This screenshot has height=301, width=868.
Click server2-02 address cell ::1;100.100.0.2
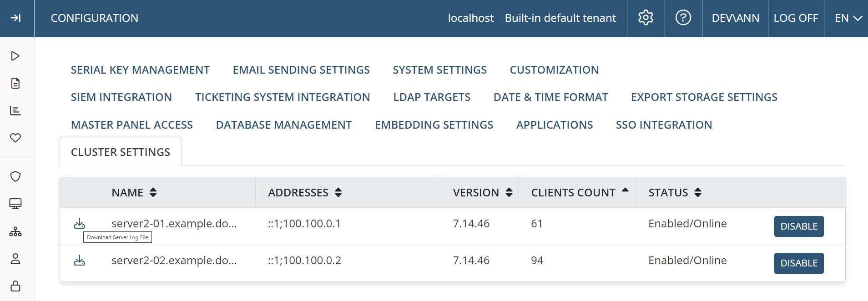[x=304, y=261]
